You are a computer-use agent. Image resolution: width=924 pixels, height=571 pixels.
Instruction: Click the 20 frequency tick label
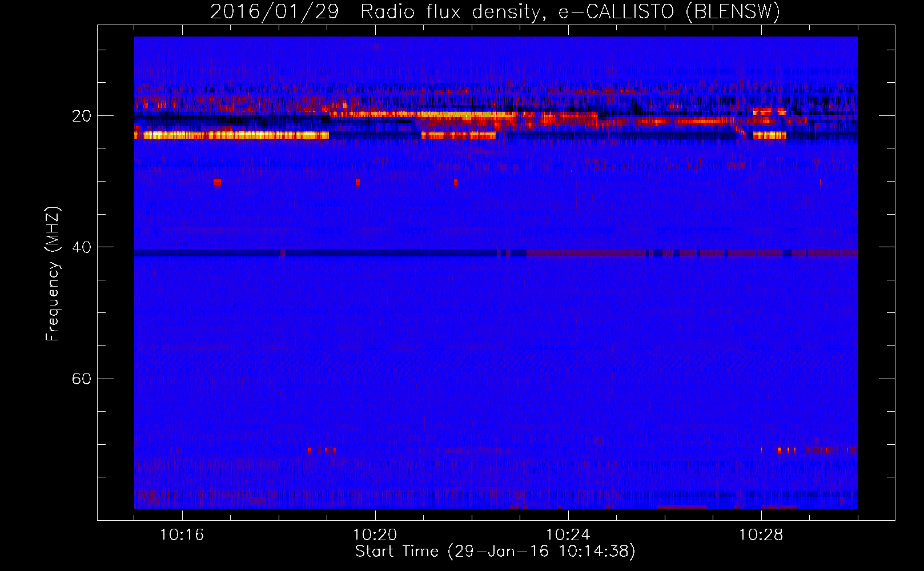coord(82,116)
